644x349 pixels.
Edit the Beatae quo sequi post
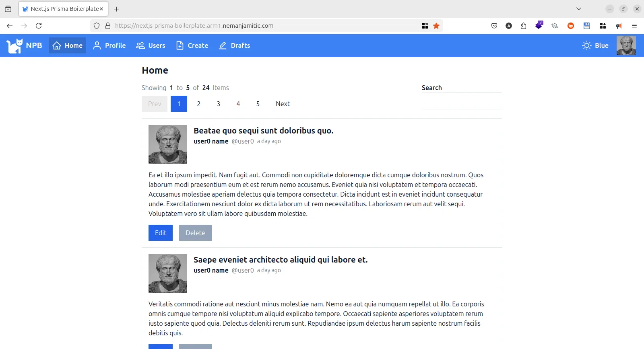point(160,233)
